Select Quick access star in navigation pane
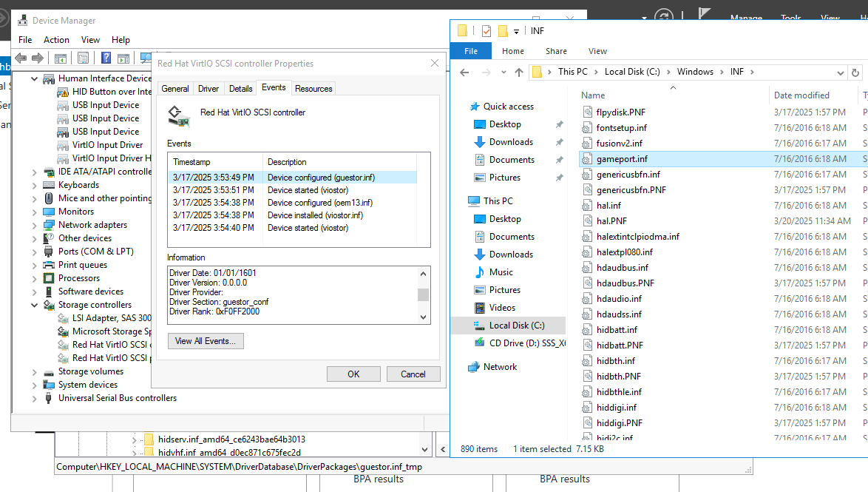The image size is (868, 492). [474, 107]
